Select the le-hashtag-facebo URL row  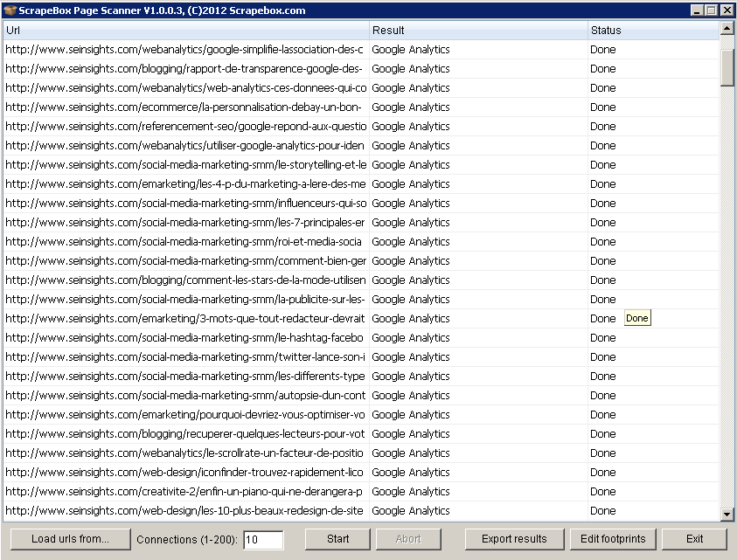point(184,338)
